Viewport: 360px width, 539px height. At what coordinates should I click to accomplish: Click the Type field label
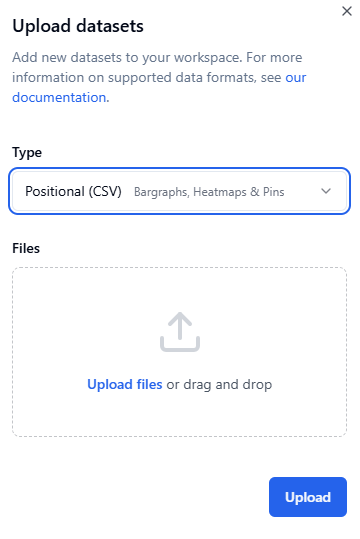(x=27, y=153)
